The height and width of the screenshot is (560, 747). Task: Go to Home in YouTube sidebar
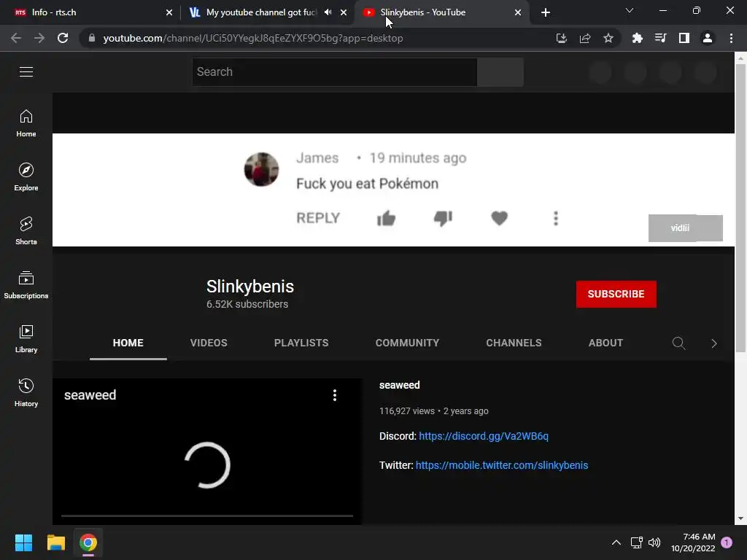click(26, 122)
